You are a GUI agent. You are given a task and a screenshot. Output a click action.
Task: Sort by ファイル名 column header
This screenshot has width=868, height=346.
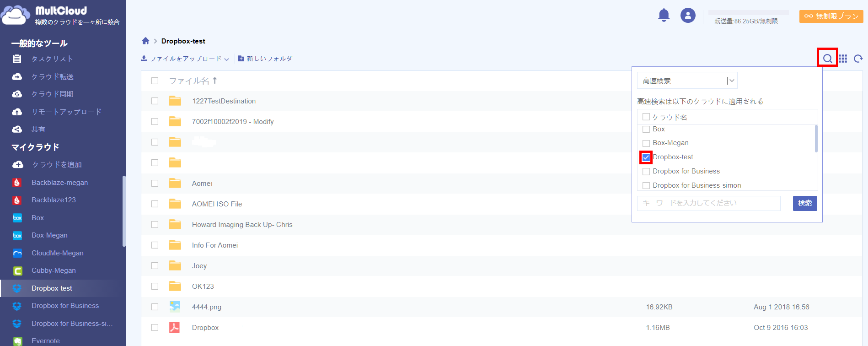(193, 81)
